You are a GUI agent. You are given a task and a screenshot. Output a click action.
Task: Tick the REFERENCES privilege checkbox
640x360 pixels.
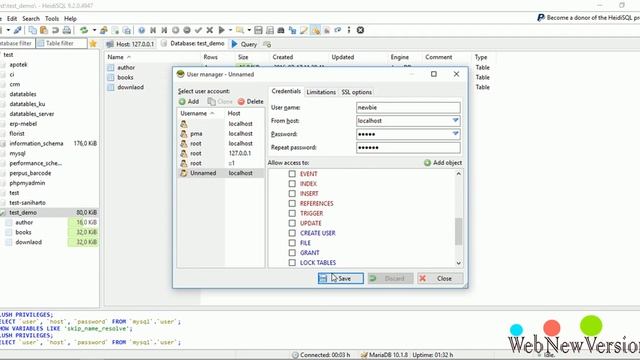pos(292,203)
